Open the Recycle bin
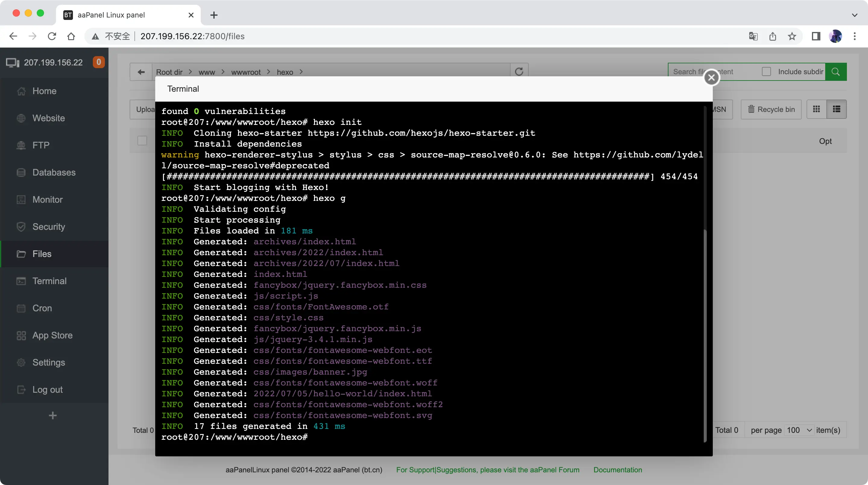 tap(771, 109)
